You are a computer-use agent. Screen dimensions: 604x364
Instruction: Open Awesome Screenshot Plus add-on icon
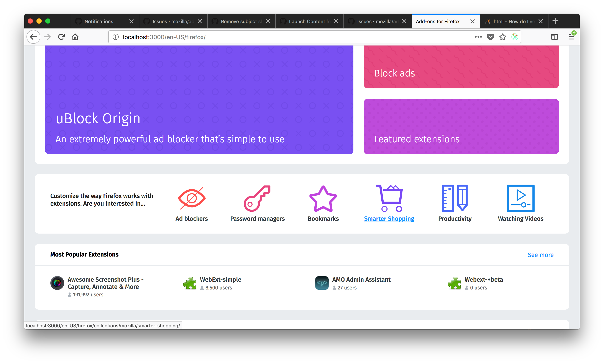[57, 283]
